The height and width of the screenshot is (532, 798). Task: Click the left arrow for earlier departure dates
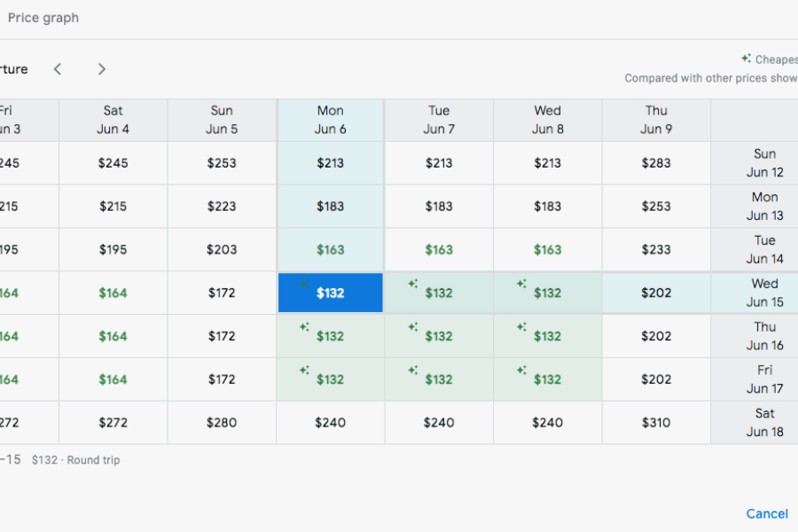coord(58,68)
